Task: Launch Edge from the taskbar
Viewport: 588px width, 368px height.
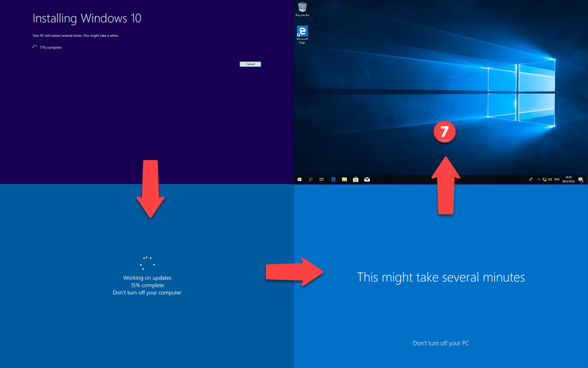Action: [x=334, y=179]
